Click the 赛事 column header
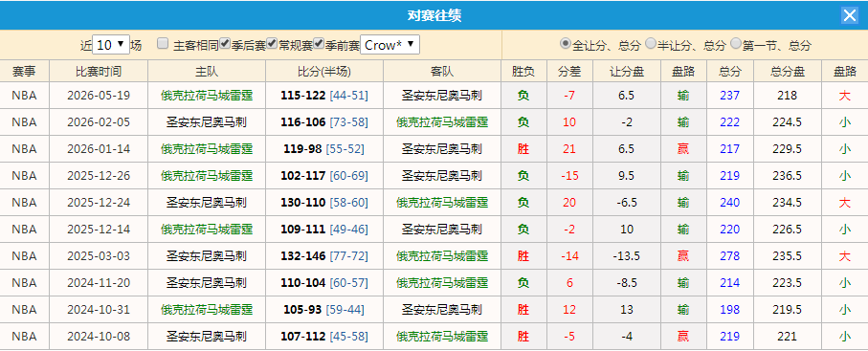868x351 pixels. pyautogui.click(x=24, y=72)
